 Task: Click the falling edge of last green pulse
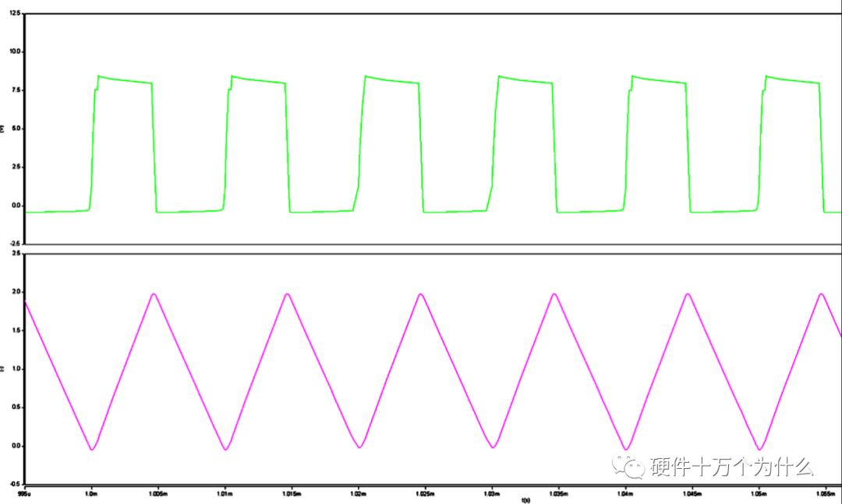[x=823, y=148]
